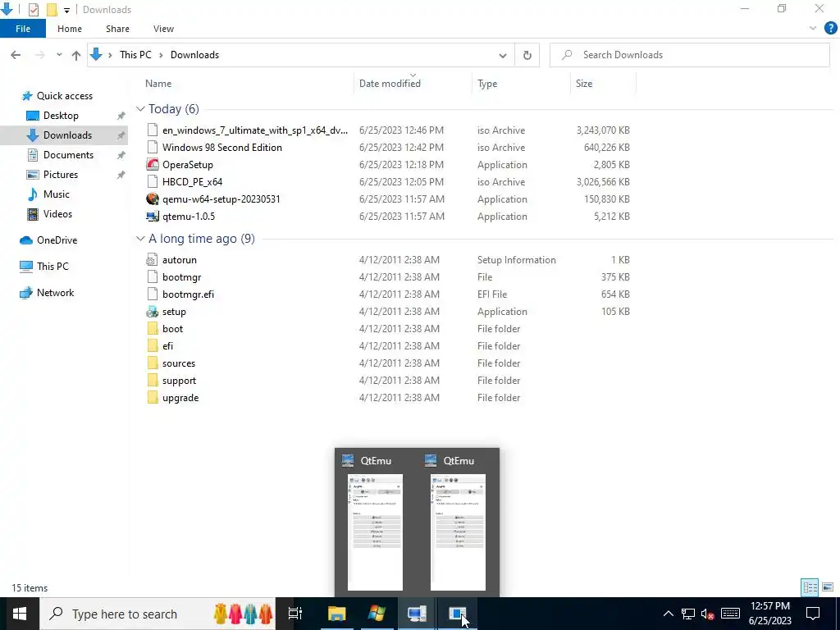This screenshot has height=630, width=840.
Task: Open the Customize Quick Access Toolbar dropdown
Action: coord(66,10)
